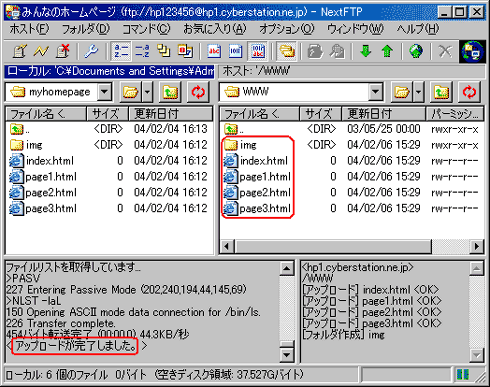Click the green down arrow download icon
Viewport: 490px width, 387px height.
click(x=366, y=51)
